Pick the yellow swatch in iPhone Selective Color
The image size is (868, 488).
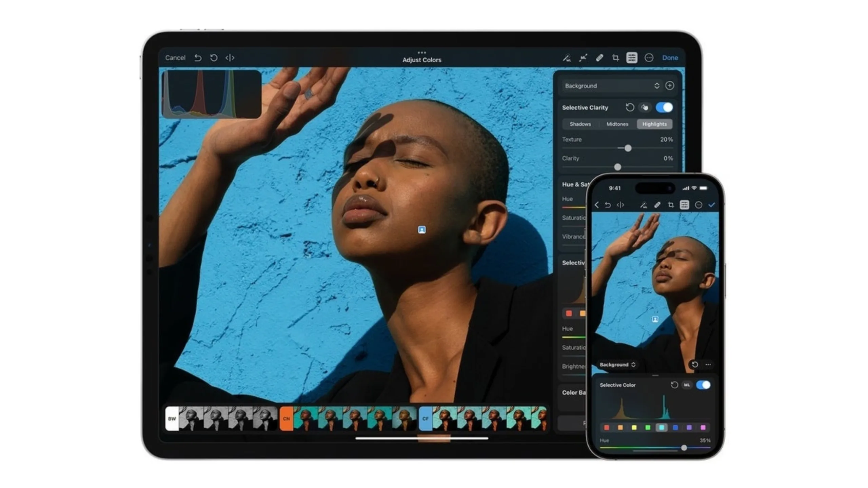click(x=634, y=428)
